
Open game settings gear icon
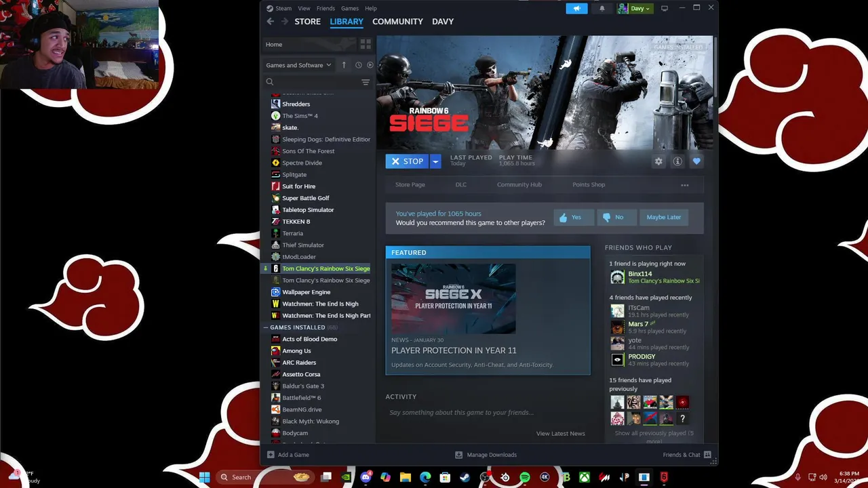tap(658, 161)
